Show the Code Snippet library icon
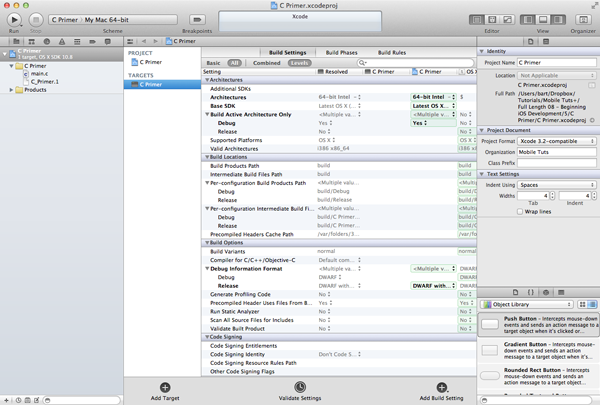 [531, 292]
